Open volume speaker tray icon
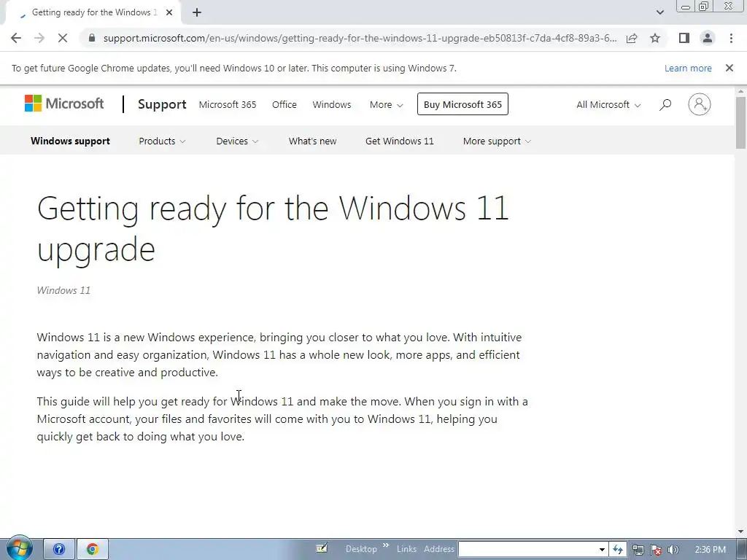Image resolution: width=747 pixels, height=560 pixels. point(673,550)
